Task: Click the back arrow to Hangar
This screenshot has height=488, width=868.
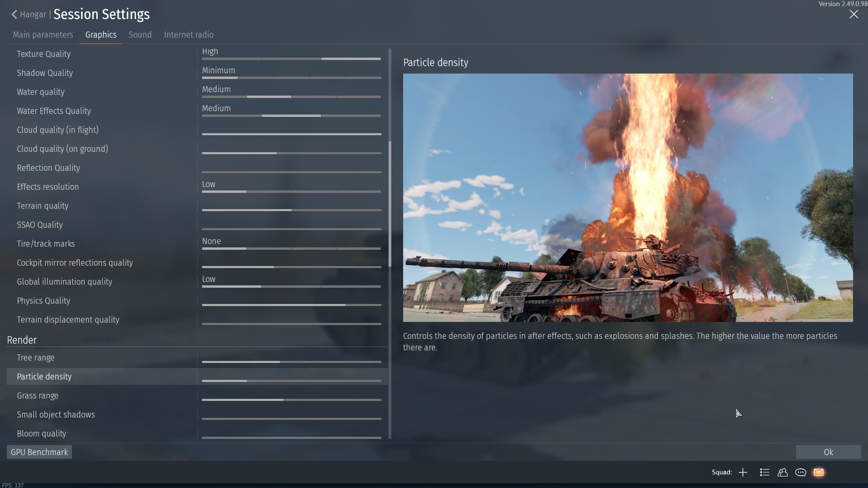Action: 14,14
